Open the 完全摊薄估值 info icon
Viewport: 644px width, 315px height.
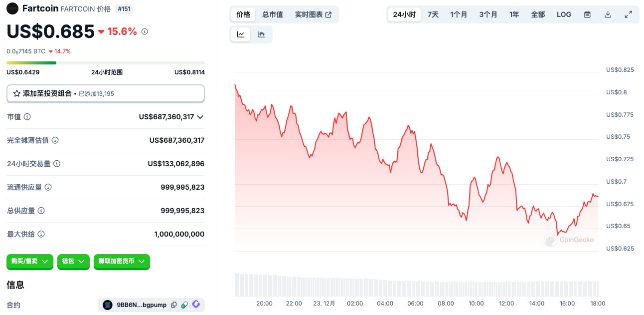[x=55, y=140]
